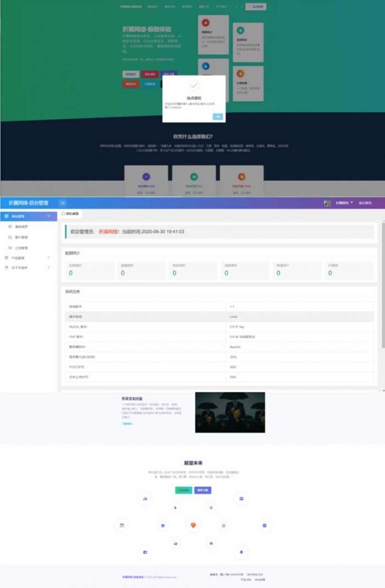Open 公告管理 in the sidebar

tap(21, 248)
